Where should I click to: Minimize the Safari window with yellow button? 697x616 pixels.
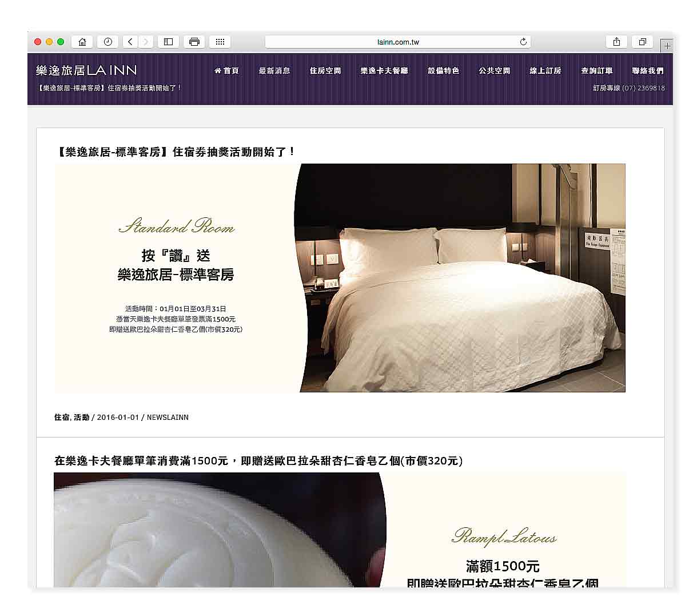(49, 42)
